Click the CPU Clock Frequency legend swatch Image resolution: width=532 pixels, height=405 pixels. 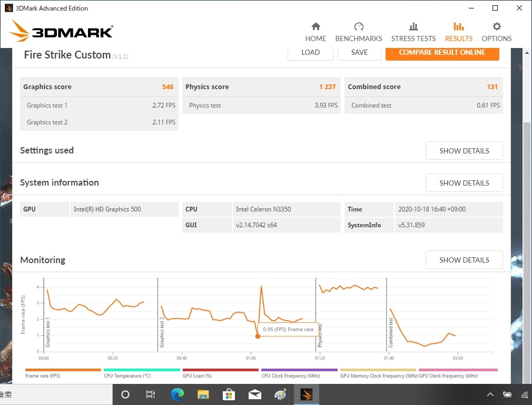[x=299, y=370]
